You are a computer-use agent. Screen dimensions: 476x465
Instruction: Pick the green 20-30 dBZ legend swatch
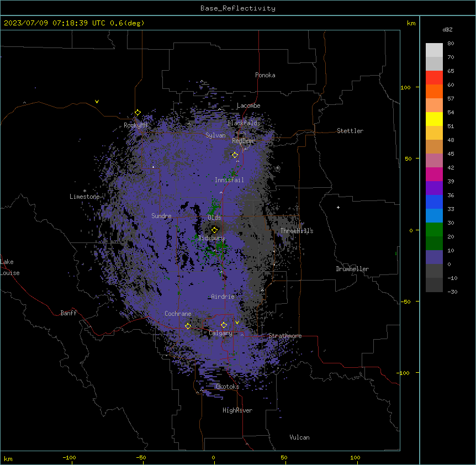click(434, 230)
